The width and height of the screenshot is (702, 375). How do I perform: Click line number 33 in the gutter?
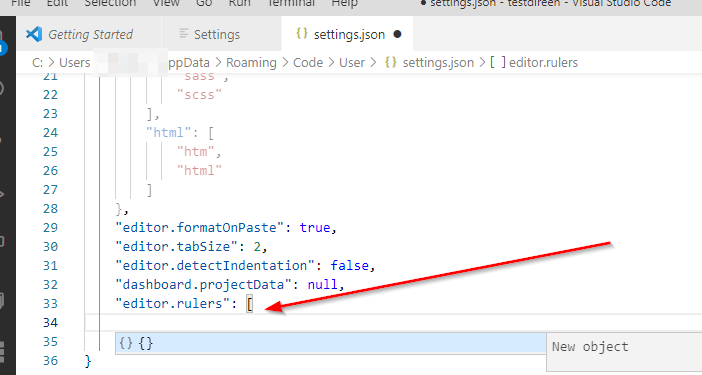51,303
